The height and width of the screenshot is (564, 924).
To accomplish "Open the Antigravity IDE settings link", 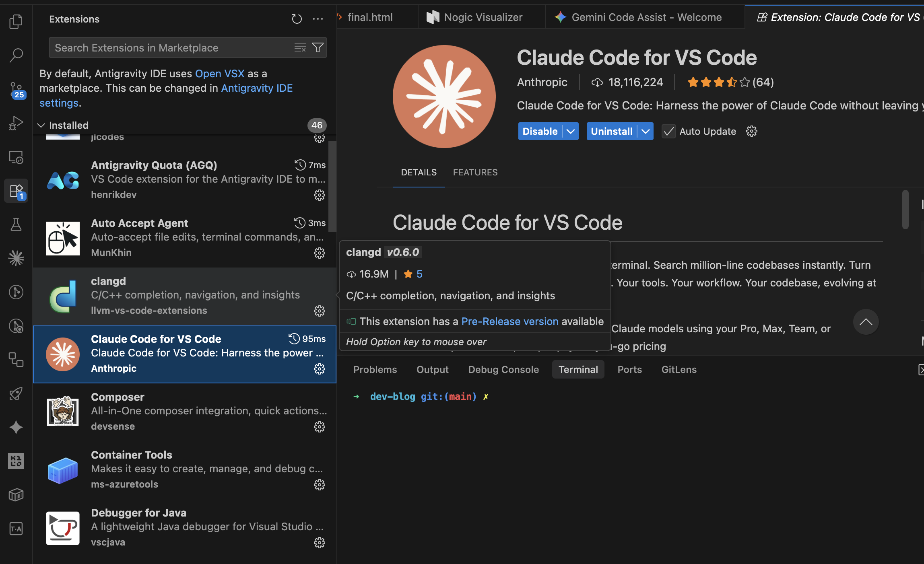I will (166, 95).
